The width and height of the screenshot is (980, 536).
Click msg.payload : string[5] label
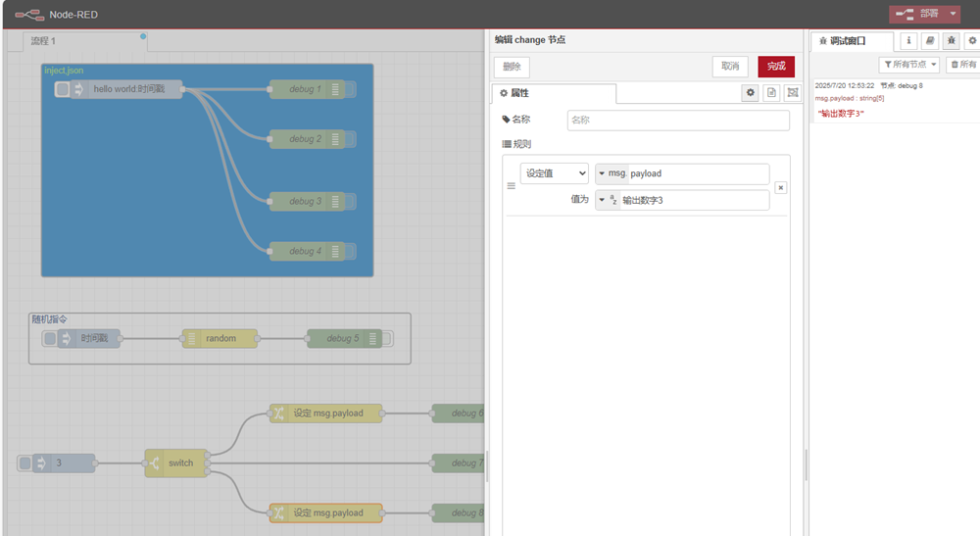pyautogui.click(x=850, y=98)
